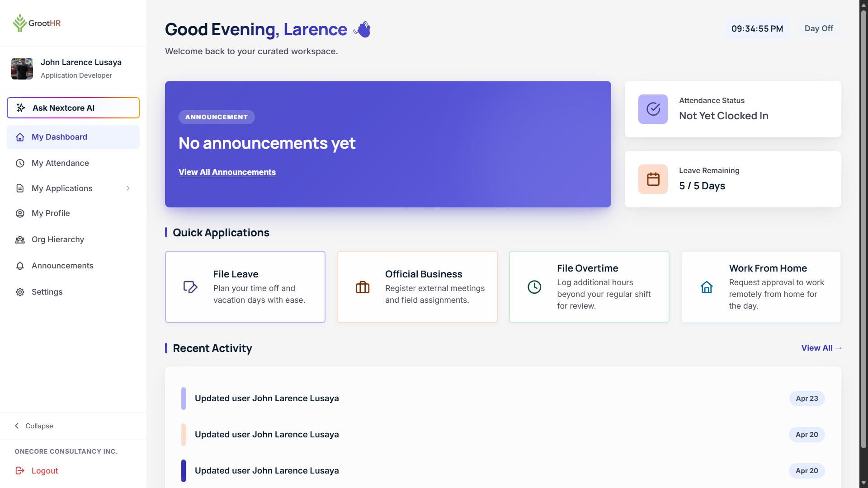Click the Apr 23 activity entry text
This screenshot has width=868, height=488.
click(x=267, y=399)
